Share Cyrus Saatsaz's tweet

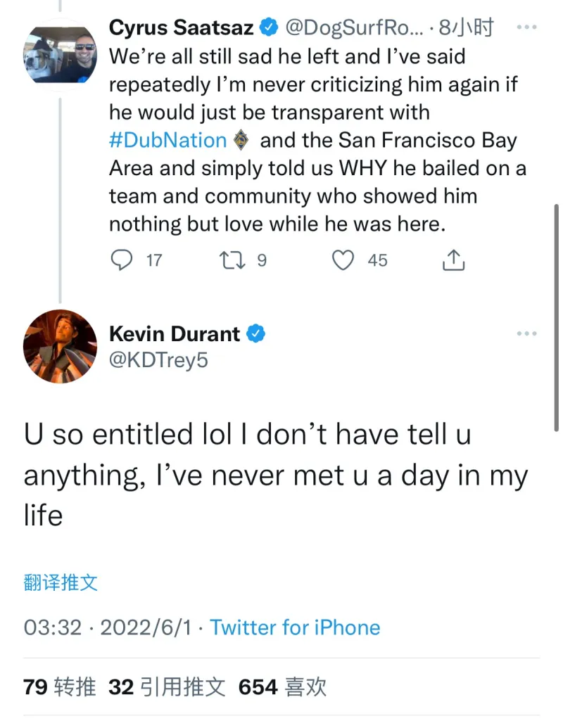[x=454, y=261]
